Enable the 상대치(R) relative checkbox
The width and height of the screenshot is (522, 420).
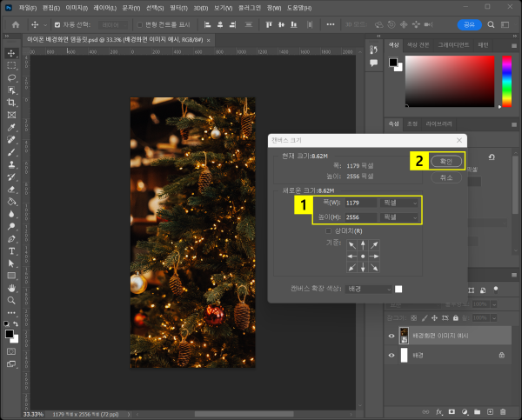[328, 231]
